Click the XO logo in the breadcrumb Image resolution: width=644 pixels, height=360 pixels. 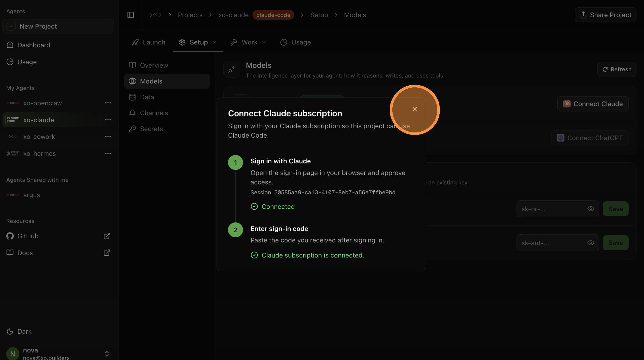[155, 15]
